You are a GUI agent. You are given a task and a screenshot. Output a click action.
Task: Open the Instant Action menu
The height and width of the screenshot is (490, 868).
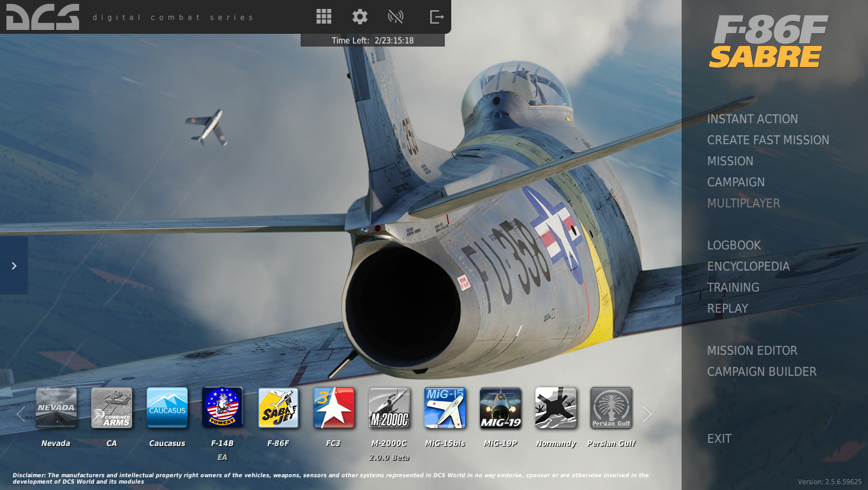tap(752, 119)
